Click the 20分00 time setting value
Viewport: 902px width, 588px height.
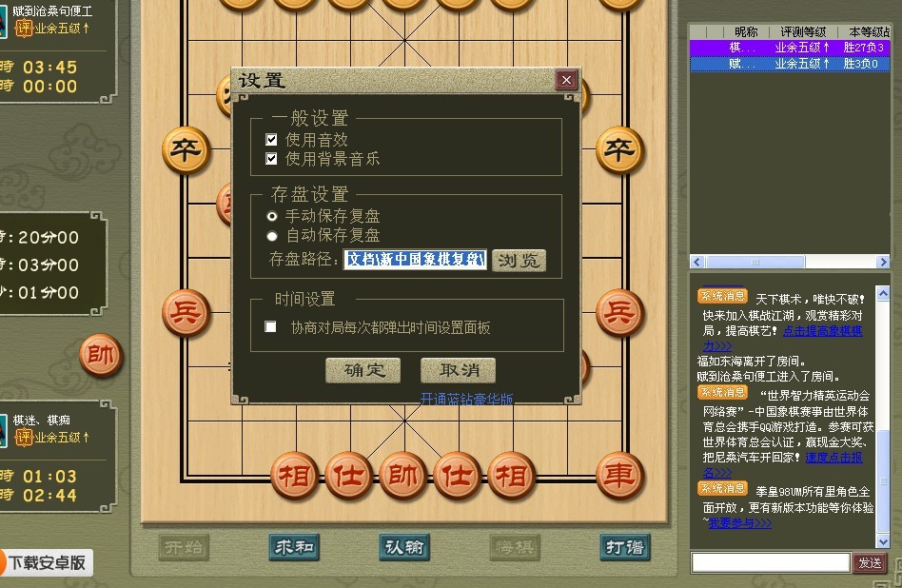49,237
